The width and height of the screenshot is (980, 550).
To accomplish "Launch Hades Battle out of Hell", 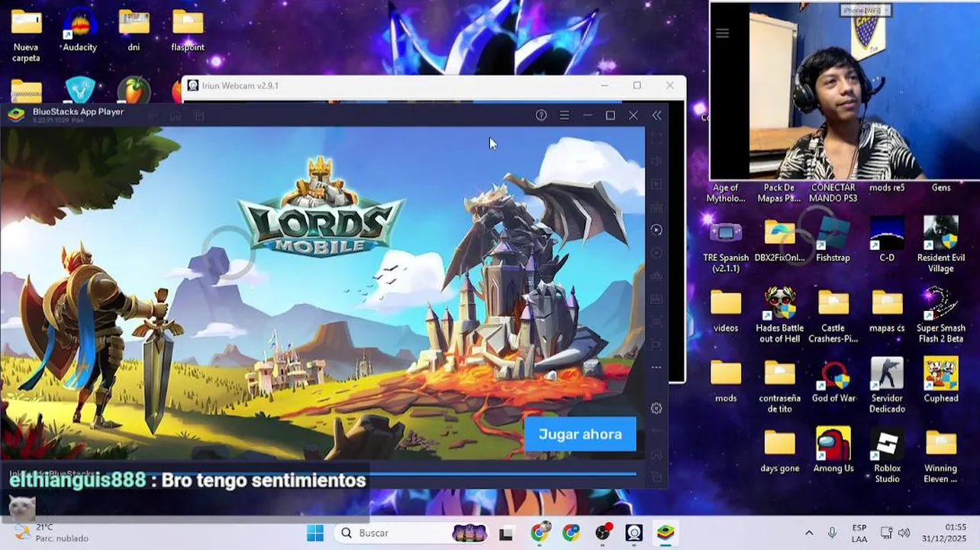I will [780, 315].
